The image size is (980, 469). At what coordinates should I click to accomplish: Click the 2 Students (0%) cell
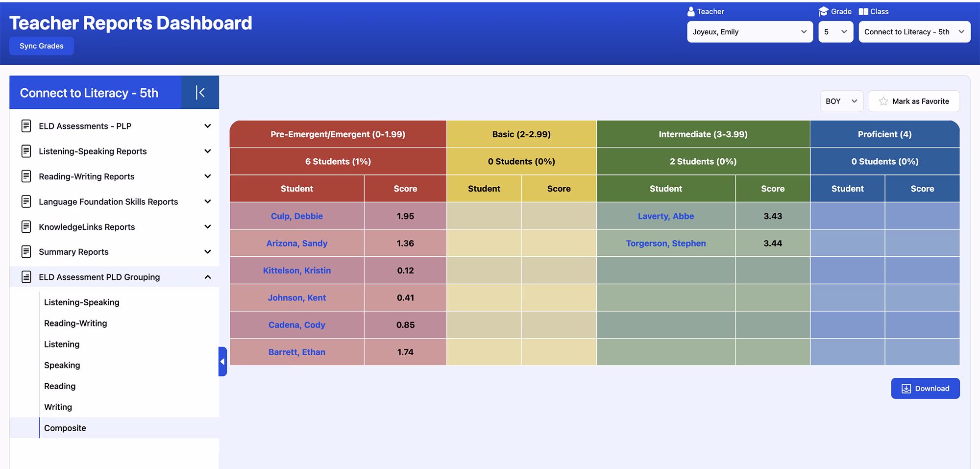(x=703, y=161)
